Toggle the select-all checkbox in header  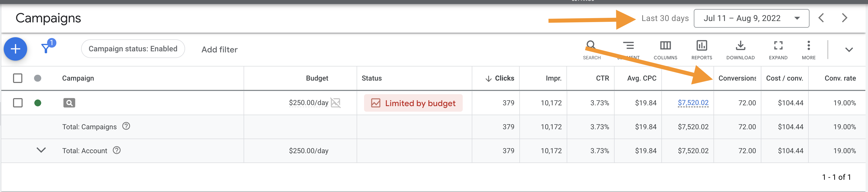click(18, 78)
